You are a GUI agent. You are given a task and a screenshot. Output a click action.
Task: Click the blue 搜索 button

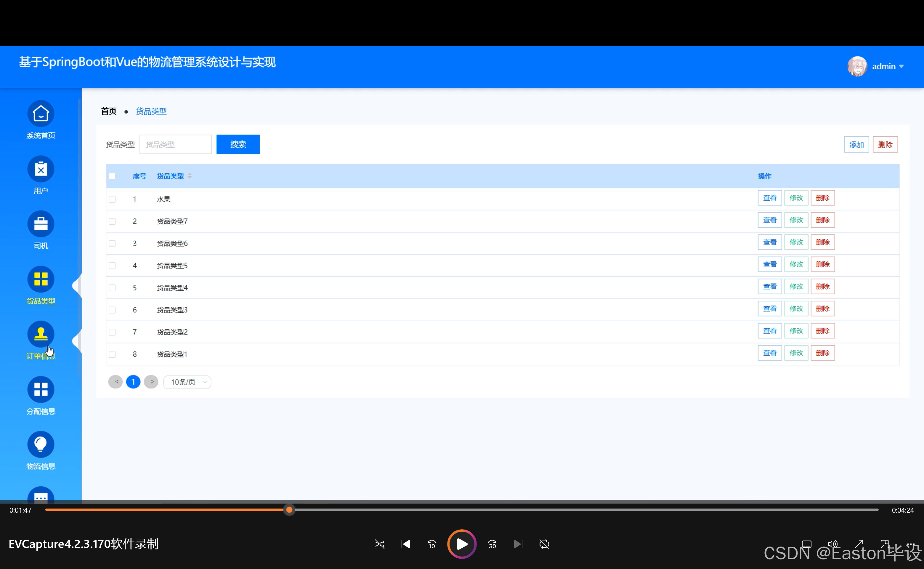[238, 144]
